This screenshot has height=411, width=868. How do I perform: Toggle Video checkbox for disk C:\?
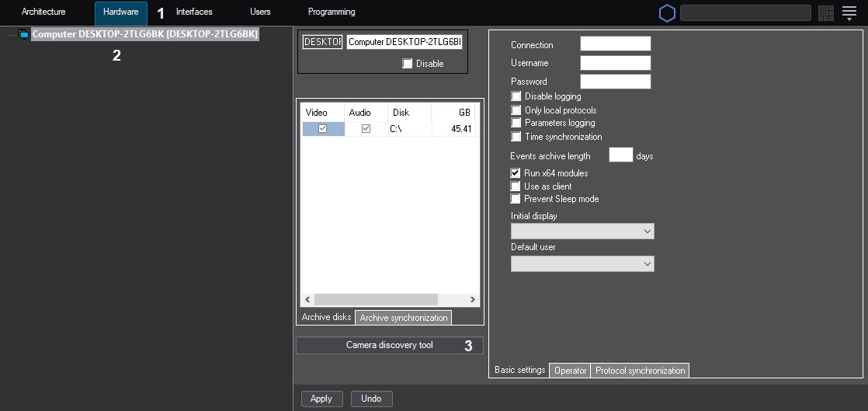pos(323,128)
